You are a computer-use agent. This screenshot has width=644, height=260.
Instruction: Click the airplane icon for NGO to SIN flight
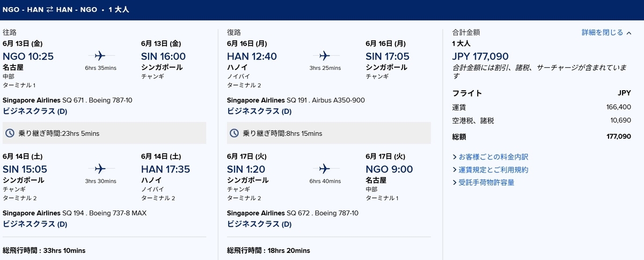pos(100,55)
